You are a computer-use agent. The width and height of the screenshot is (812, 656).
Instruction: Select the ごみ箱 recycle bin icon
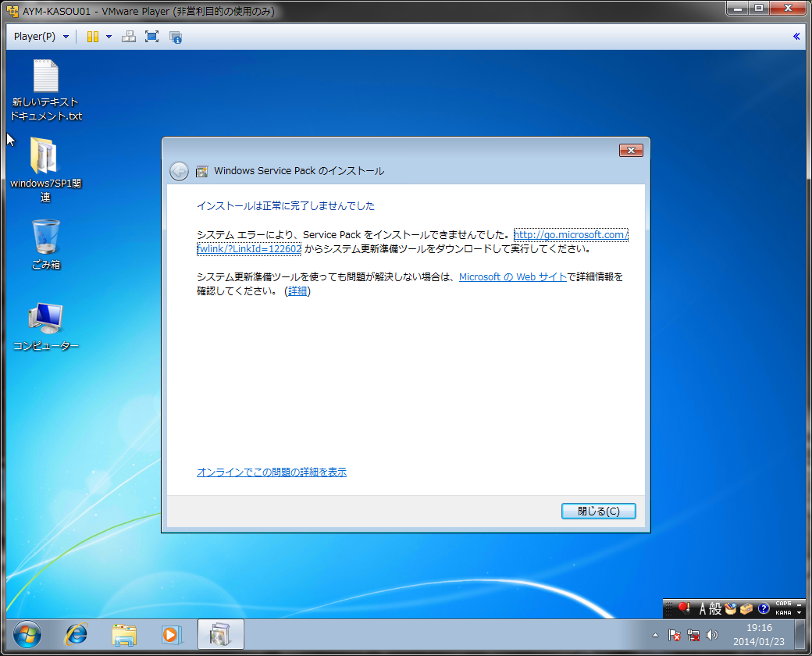click(46, 244)
